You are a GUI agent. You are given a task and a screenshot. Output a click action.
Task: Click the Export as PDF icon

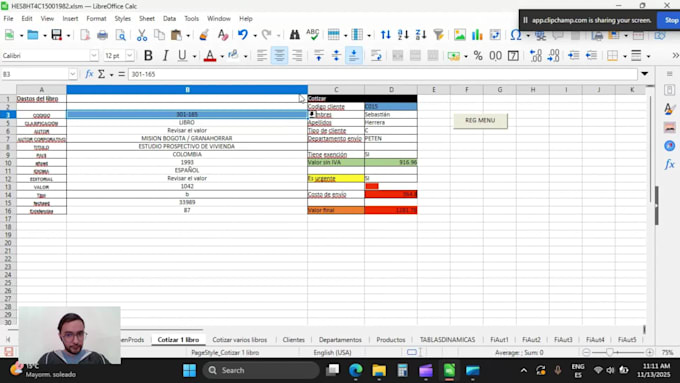[x=85, y=35]
